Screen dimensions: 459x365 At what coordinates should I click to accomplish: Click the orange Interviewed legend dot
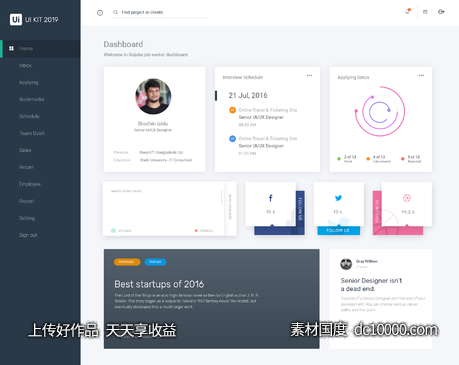coord(368,159)
